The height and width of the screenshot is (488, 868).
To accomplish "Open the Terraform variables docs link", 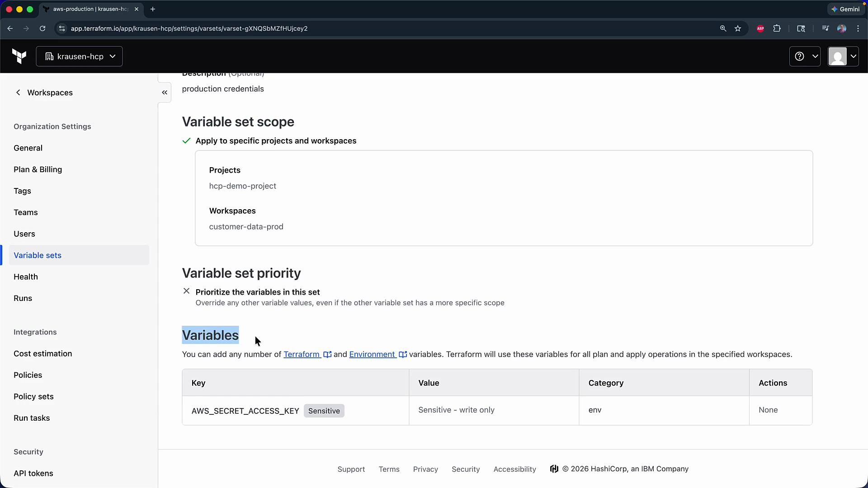I will [x=302, y=354].
